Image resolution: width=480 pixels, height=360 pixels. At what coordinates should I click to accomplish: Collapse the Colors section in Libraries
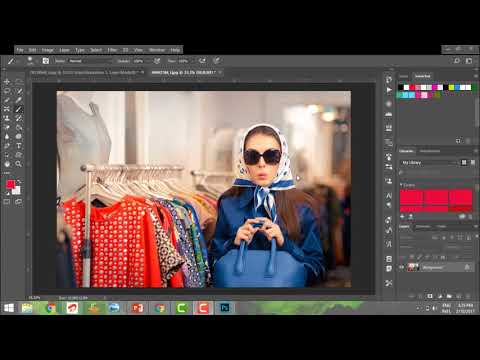401,185
